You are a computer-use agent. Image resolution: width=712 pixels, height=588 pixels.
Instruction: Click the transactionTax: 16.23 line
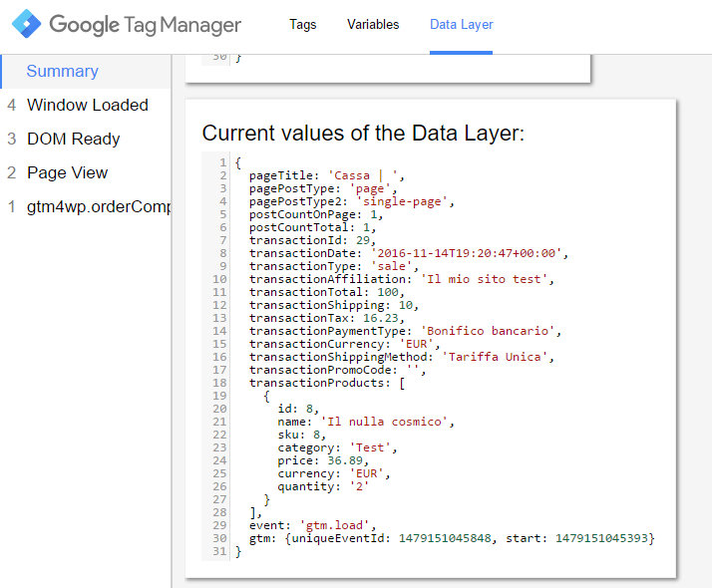pyautogui.click(x=326, y=318)
